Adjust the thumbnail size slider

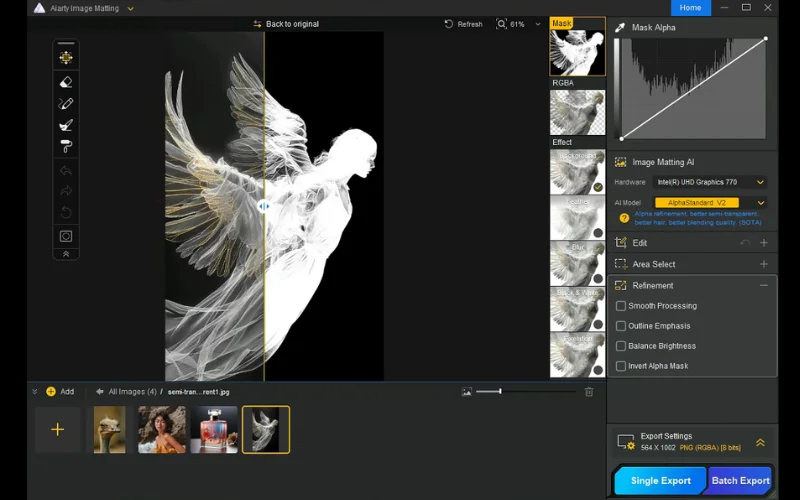click(500, 392)
